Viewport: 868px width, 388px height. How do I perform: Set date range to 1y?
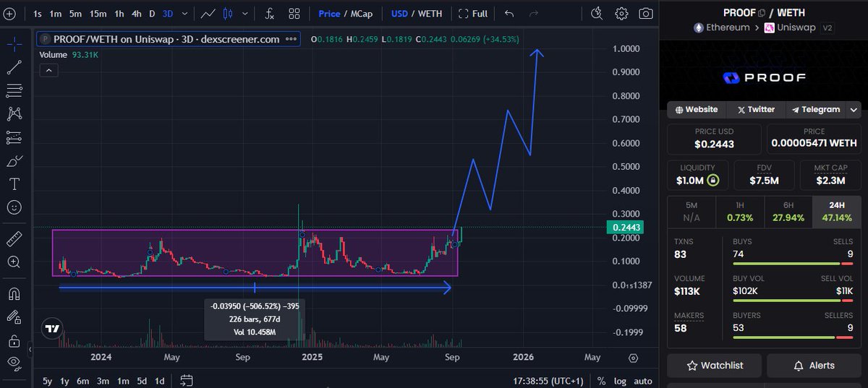65,381
